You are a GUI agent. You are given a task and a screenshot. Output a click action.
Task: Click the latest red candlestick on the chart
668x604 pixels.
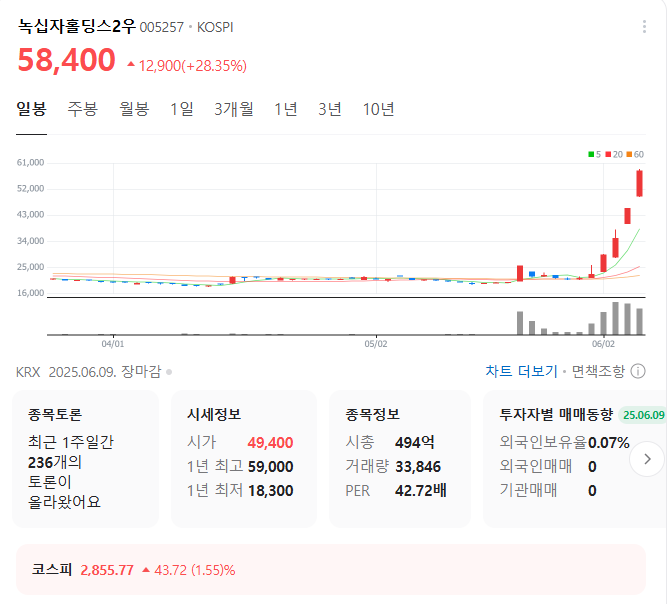coord(639,183)
